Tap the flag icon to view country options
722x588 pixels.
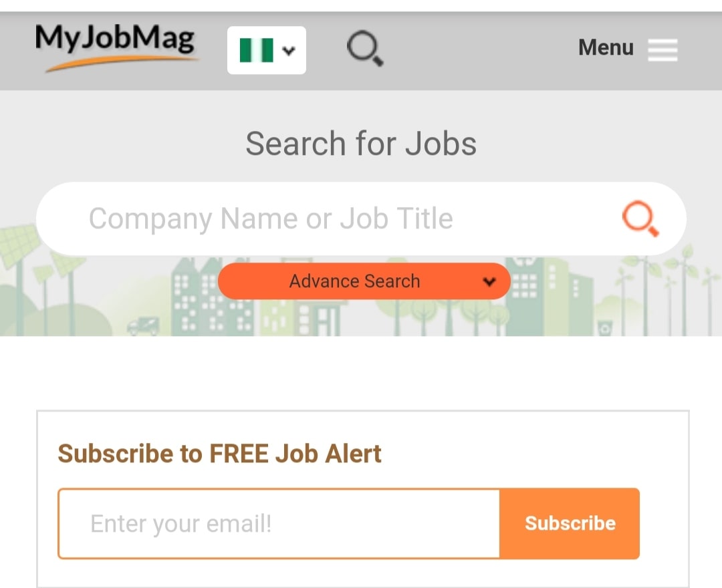[257, 49]
